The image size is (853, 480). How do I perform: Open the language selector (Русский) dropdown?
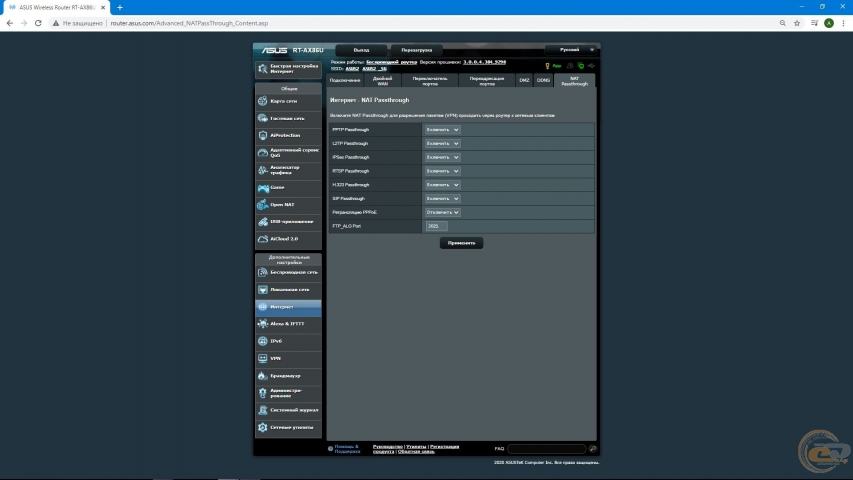coord(572,50)
